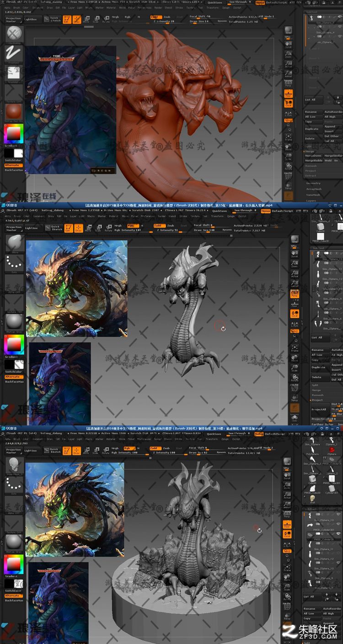The width and height of the screenshot is (343, 644).
Task: Expand NanoMesh sub-palette in top window
Action: [x=314, y=195]
